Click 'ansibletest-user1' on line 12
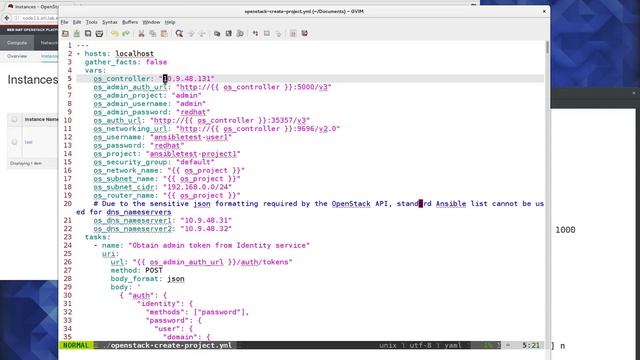 pyautogui.click(x=191, y=137)
